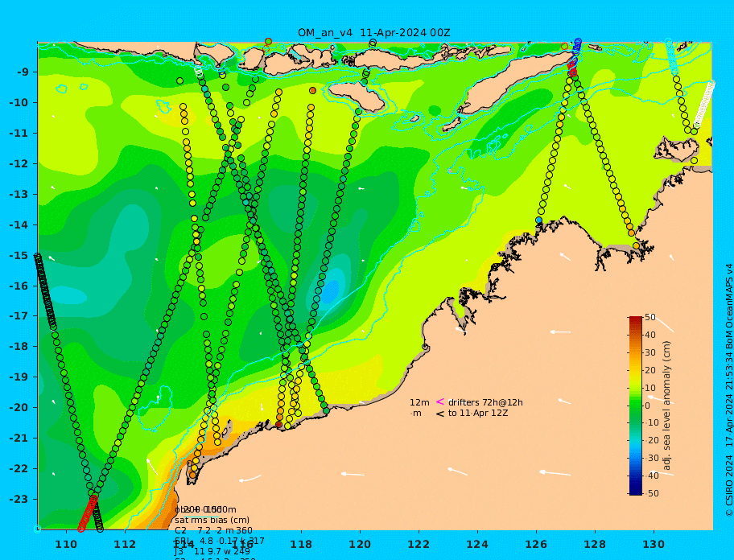
Task: Click the 'drifters 72h@12h' legend label
Action: click(x=485, y=402)
